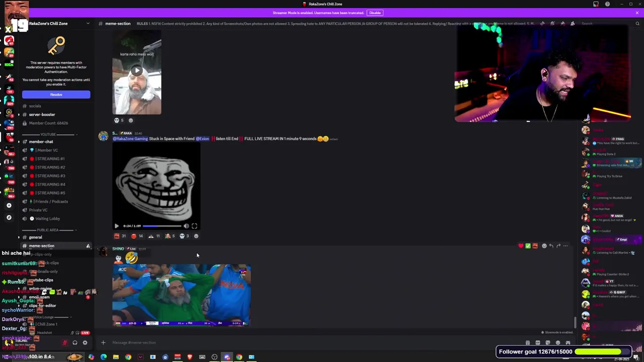The image size is (644, 362).
Task: Open the cricket crowd image from SHINO
Action: tap(181, 295)
